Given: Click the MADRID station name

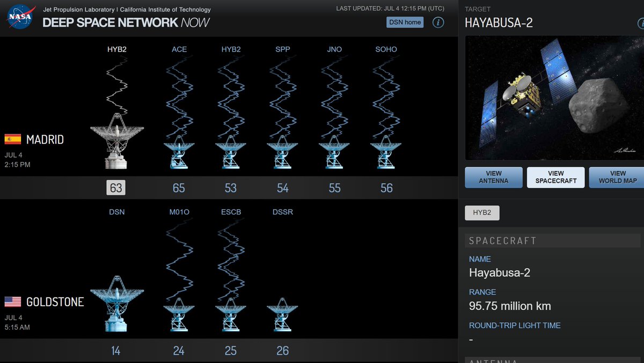Looking at the screenshot, I should 45,139.
